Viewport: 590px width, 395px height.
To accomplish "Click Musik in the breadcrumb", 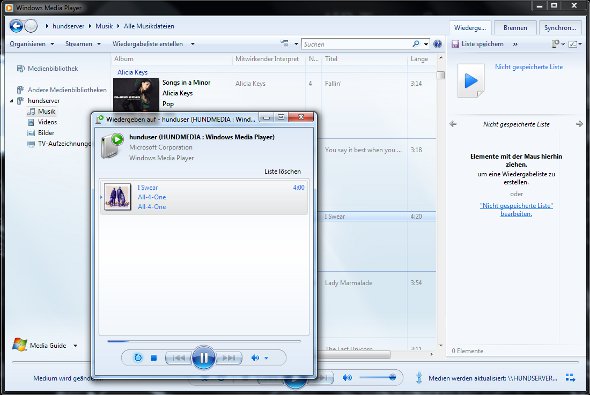I will [x=104, y=26].
